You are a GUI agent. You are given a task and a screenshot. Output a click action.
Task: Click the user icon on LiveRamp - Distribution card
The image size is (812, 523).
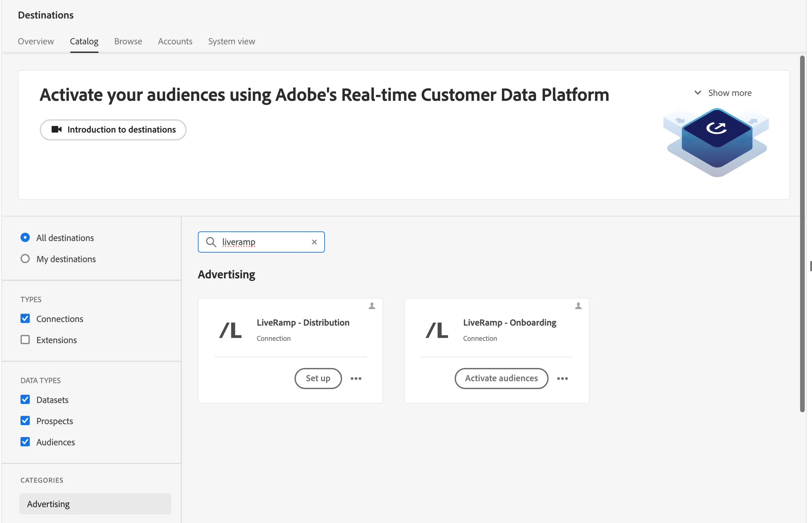(x=372, y=306)
